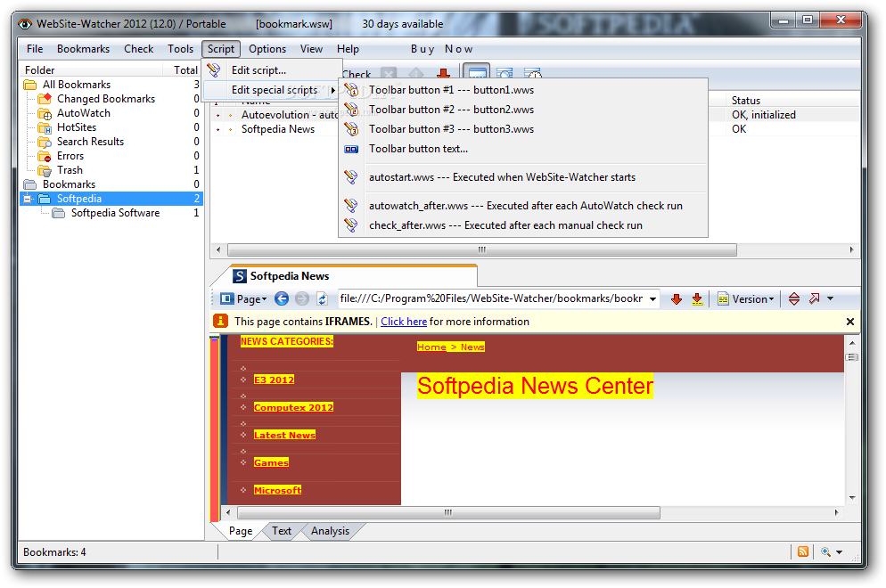Open the Page dropdown in browser toolbar
886x588 pixels.
tap(243, 298)
